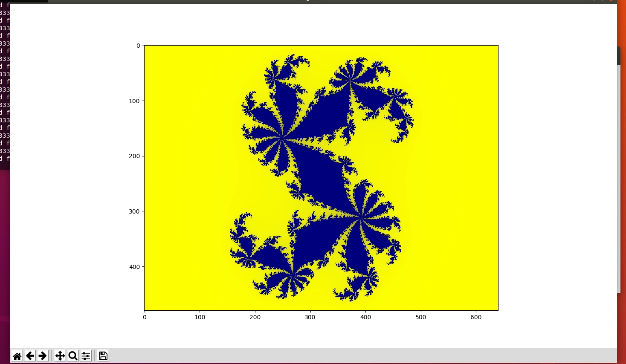The width and height of the screenshot is (626, 364).
Task: Select the zoom to rectangle tool
Action: pyautogui.click(x=73, y=356)
